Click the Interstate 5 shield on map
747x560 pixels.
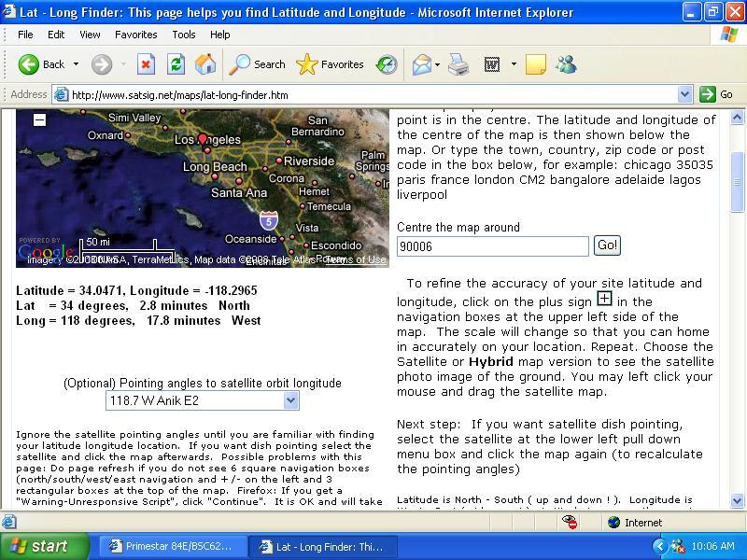pos(269,221)
